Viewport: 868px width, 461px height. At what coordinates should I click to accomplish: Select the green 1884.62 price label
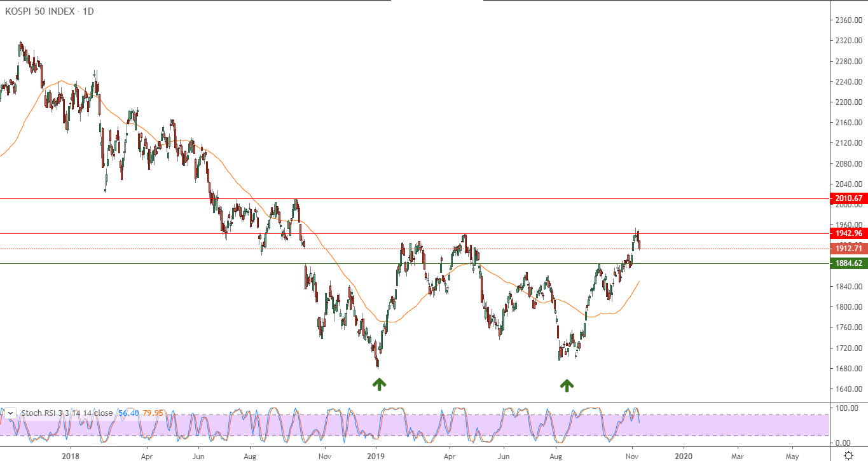pos(850,263)
